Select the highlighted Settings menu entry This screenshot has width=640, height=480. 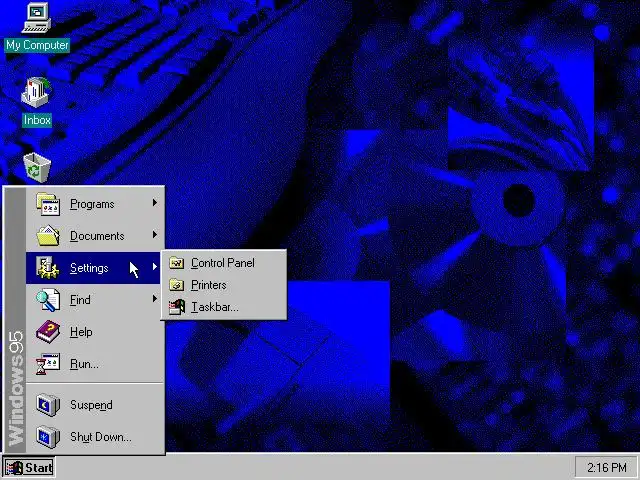click(93, 268)
